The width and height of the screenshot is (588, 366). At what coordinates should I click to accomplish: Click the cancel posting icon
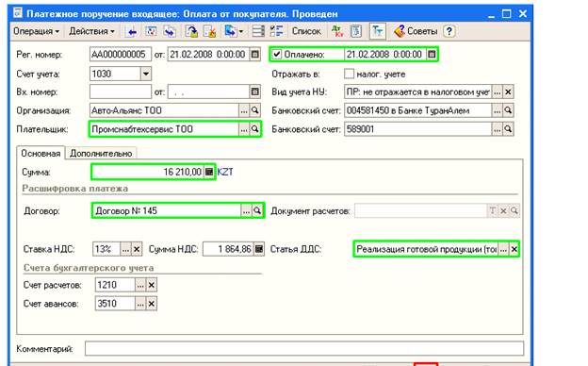[x=209, y=31]
